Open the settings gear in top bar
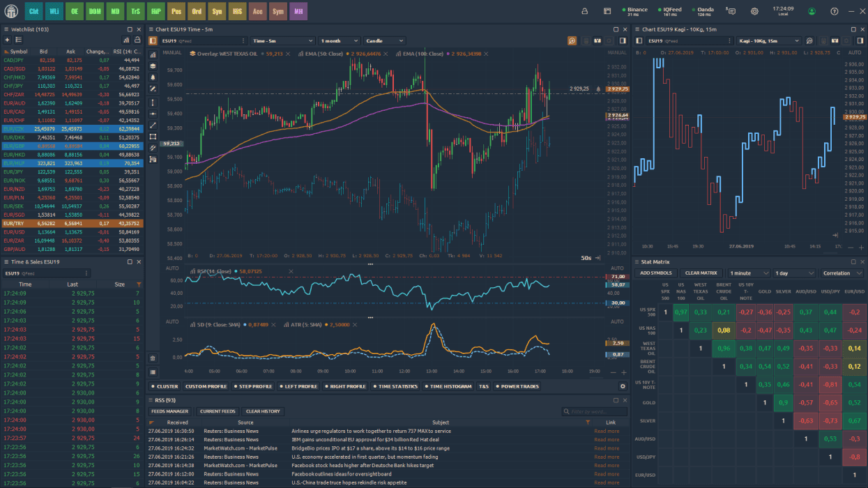The width and height of the screenshot is (868, 488). (754, 11)
